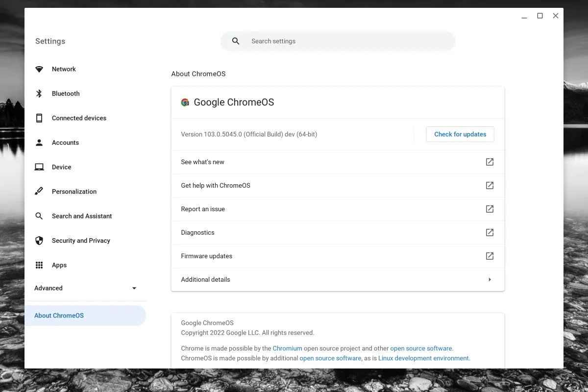This screenshot has width=588, height=392.
Task: Follow the Linux development environment link
Action: [x=423, y=358]
